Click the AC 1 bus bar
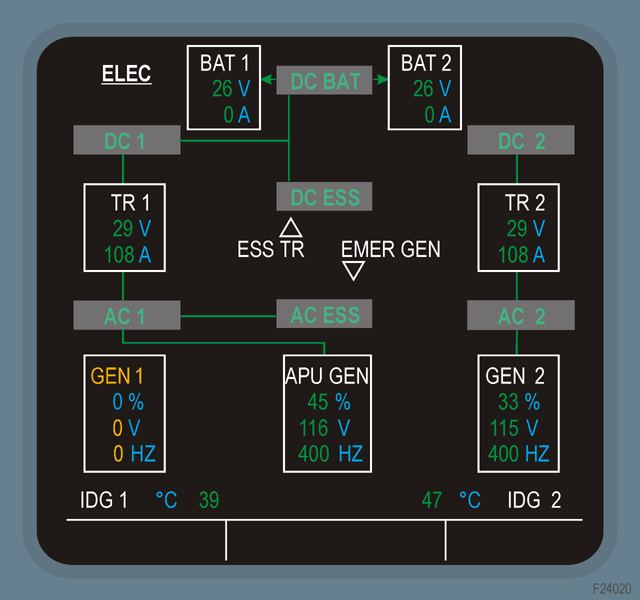The width and height of the screenshot is (640, 600). (x=126, y=315)
